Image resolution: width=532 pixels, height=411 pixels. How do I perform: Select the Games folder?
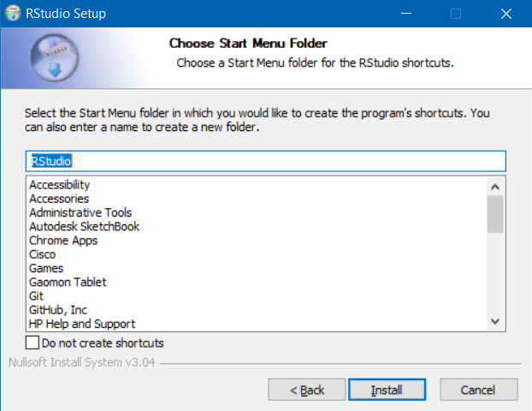click(x=46, y=268)
